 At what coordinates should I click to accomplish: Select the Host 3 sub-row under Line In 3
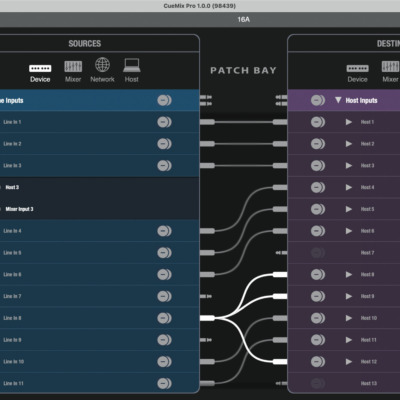coord(100,187)
